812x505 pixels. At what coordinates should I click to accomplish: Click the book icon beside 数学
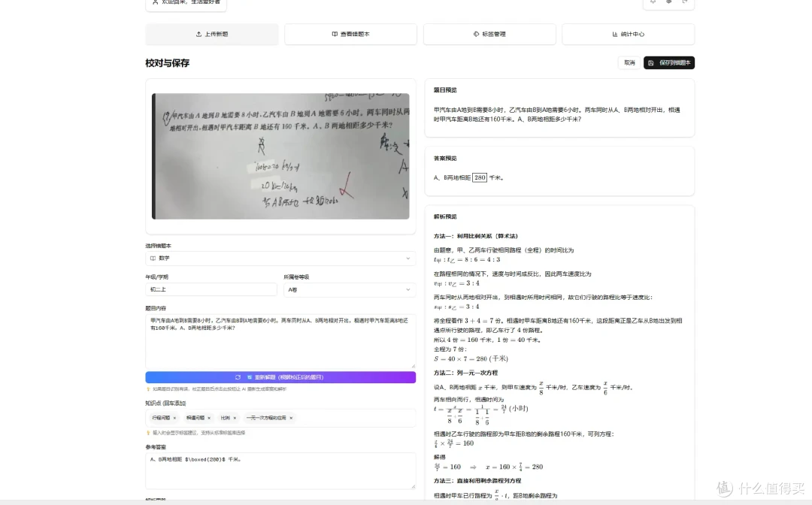click(x=153, y=259)
